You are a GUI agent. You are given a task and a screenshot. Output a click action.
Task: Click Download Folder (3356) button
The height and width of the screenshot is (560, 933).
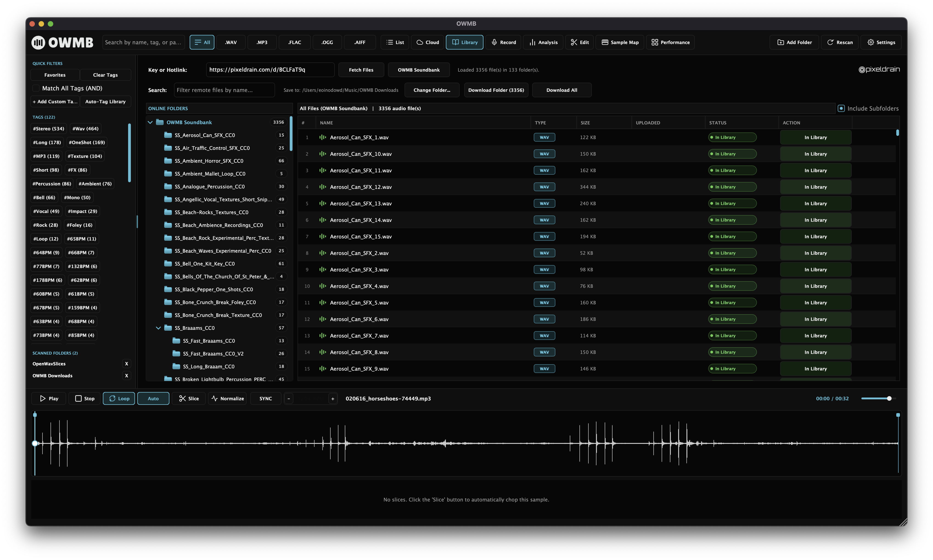tap(496, 90)
